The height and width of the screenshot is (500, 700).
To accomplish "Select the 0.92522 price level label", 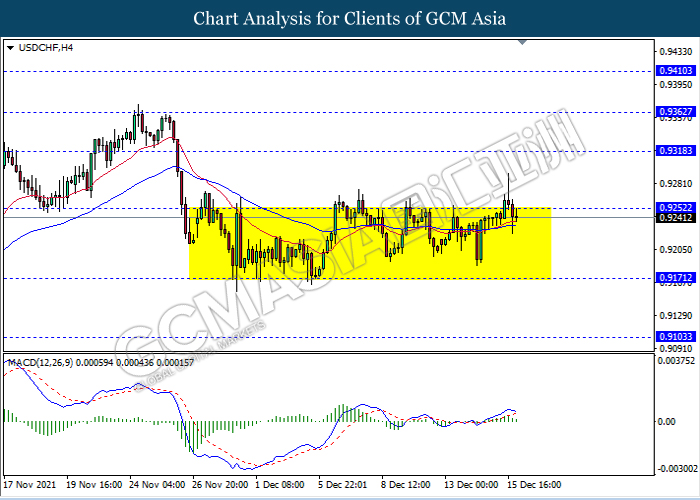I will coord(676,208).
